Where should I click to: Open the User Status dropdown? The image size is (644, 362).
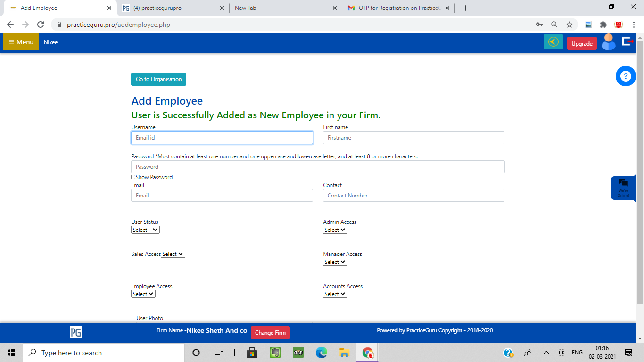(145, 230)
